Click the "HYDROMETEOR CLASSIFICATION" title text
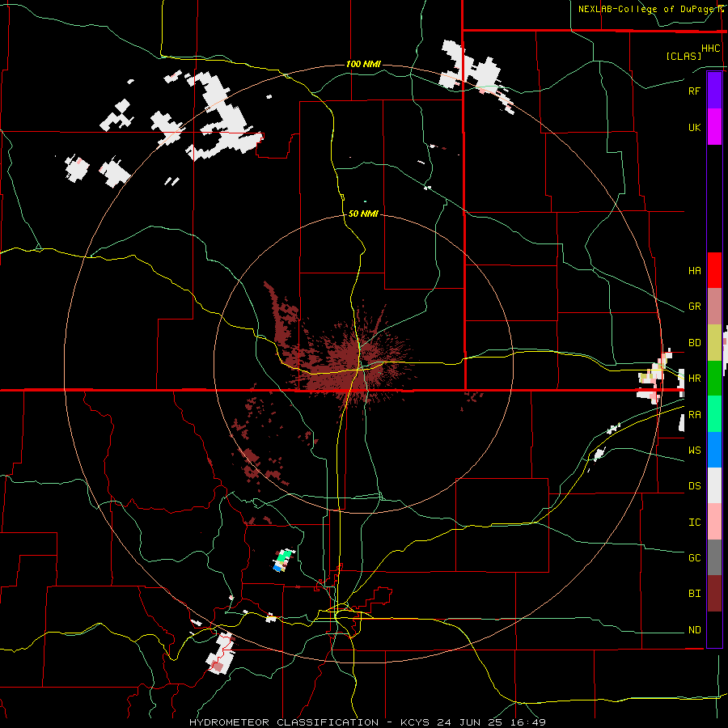This screenshot has height=728, width=728. pyautogui.click(x=284, y=722)
